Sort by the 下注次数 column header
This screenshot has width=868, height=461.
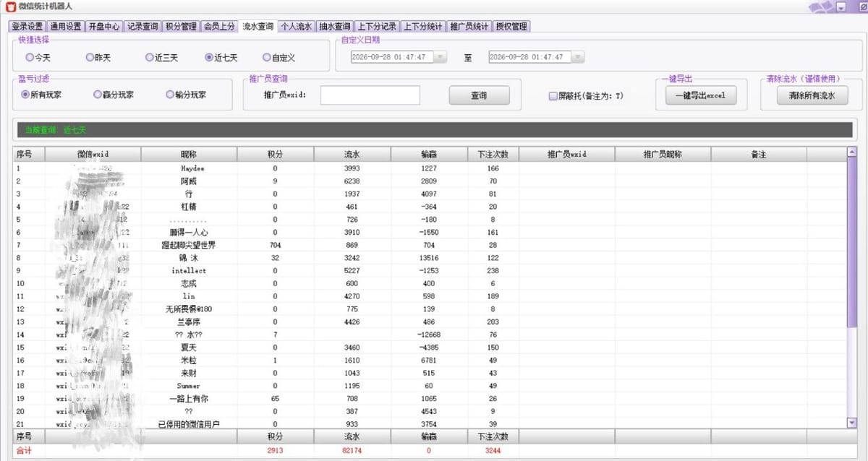493,155
